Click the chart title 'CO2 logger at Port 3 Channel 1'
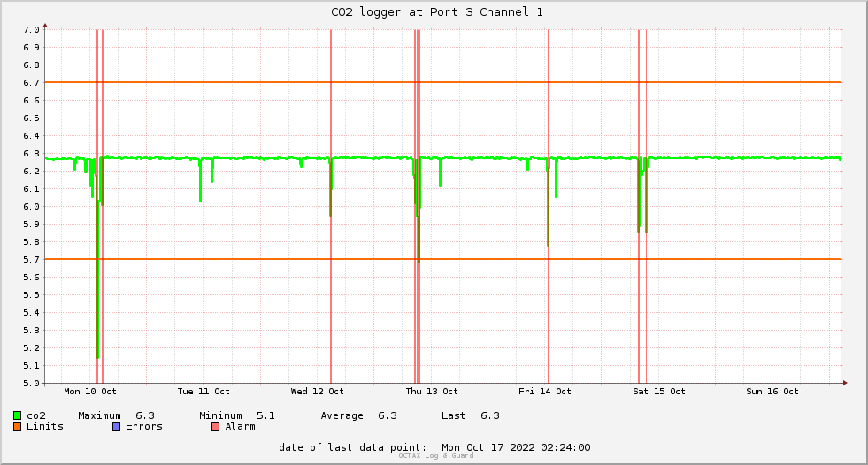 (437, 12)
